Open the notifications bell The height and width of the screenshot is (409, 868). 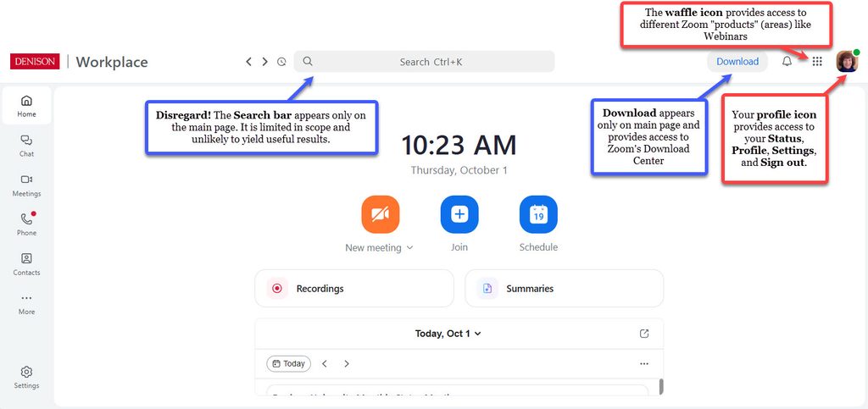(x=787, y=61)
